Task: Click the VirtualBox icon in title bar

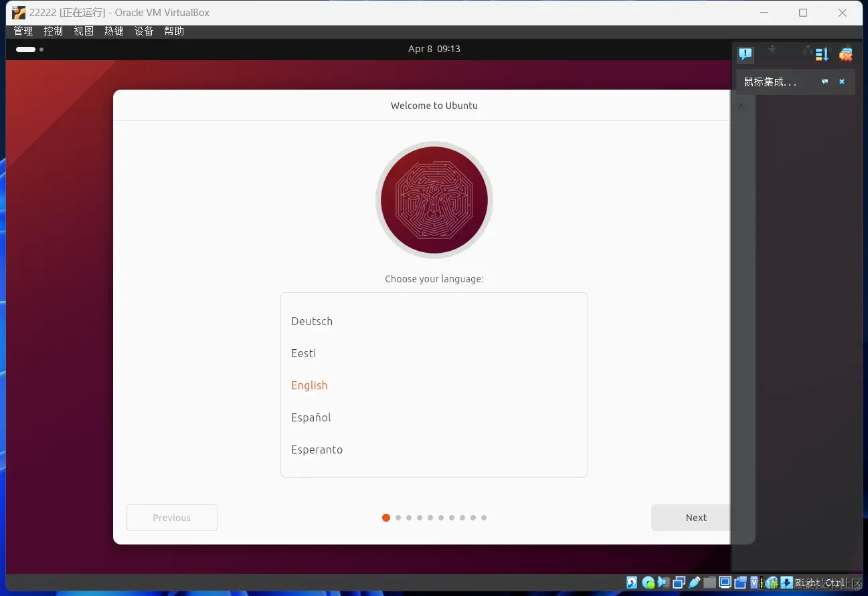Action: [x=19, y=13]
